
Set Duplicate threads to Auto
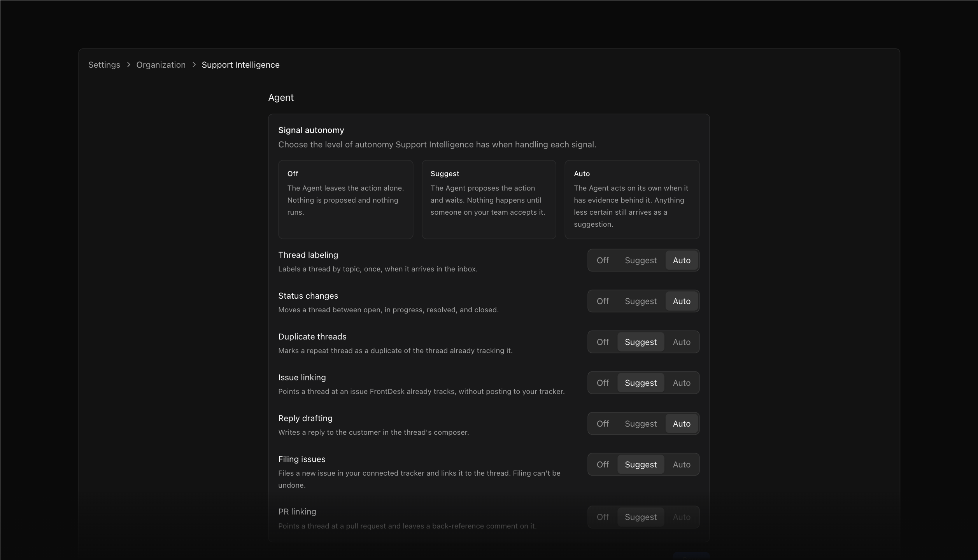(682, 342)
